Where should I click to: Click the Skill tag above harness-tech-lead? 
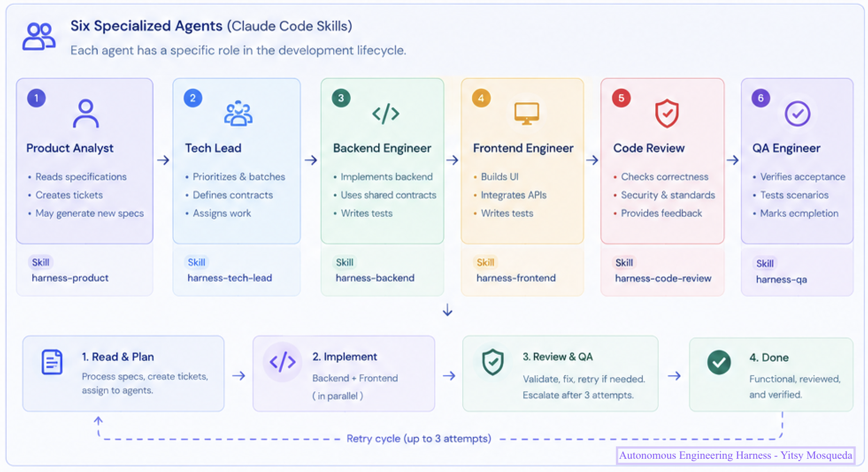[196, 262]
